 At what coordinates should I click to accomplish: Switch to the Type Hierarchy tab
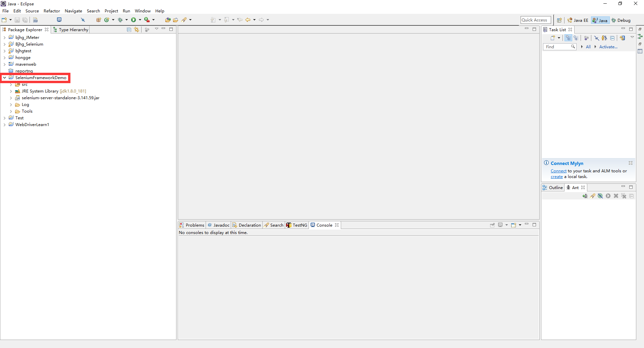pos(71,30)
